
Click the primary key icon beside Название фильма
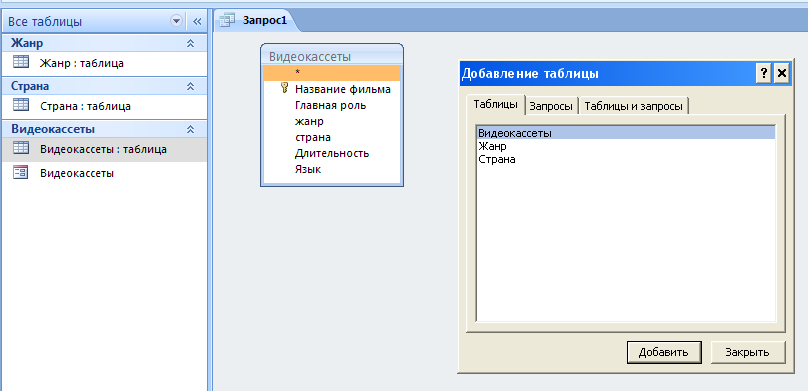(284, 89)
